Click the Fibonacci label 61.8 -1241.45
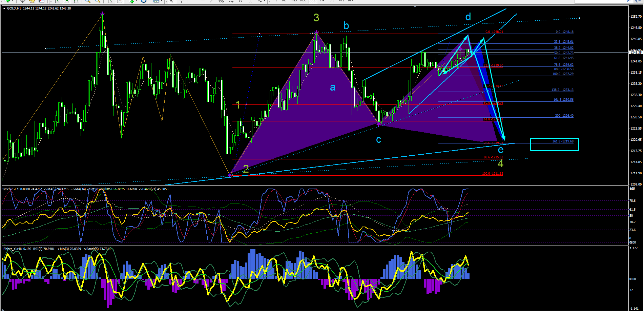 coord(564,58)
